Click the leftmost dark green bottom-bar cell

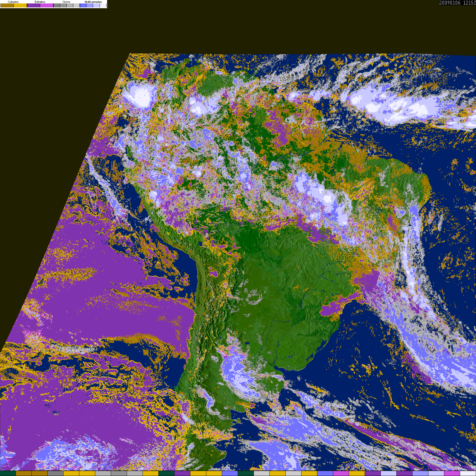(8, 473)
